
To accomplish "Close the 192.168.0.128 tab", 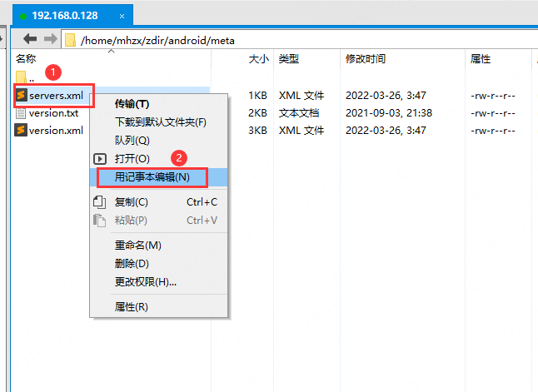I will pyautogui.click(x=122, y=16).
